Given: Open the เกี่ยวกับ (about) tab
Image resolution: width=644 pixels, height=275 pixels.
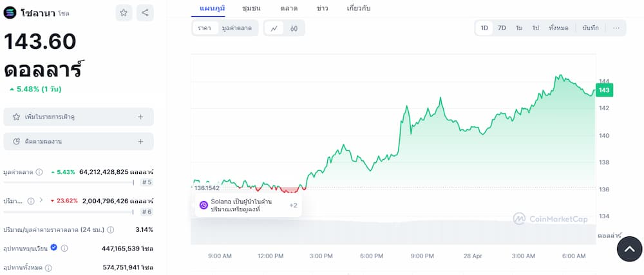Looking at the screenshot, I should pyautogui.click(x=359, y=8).
